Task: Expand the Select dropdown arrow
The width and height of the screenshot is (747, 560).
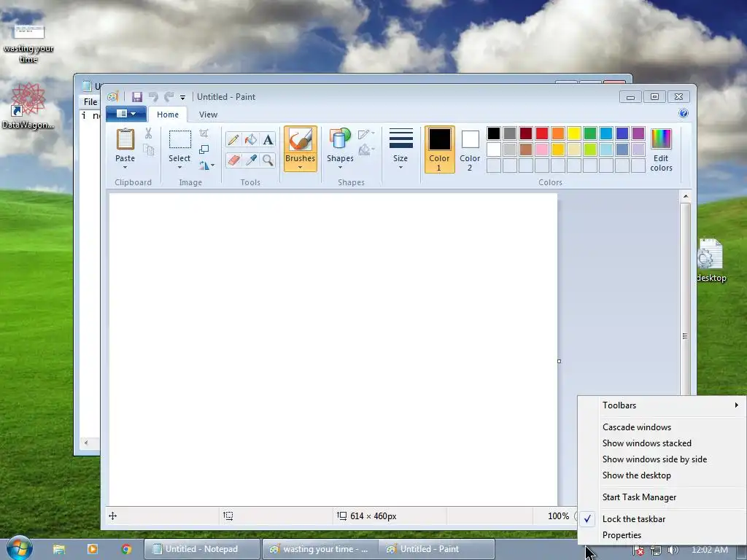Action: click(179, 168)
